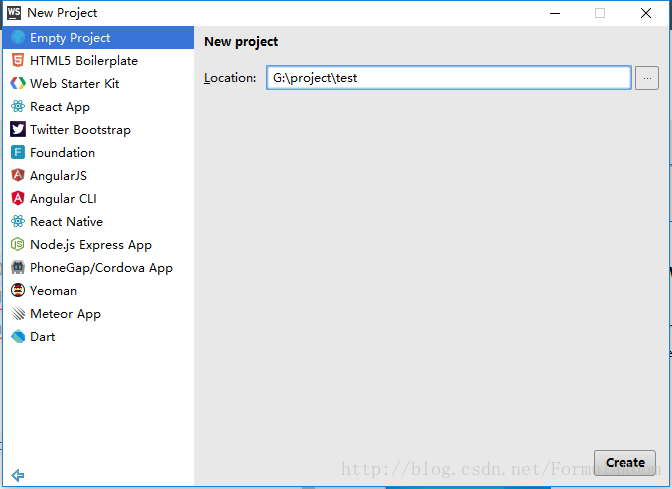
Task: Click the Meteor App streak icon
Action: click(x=18, y=313)
